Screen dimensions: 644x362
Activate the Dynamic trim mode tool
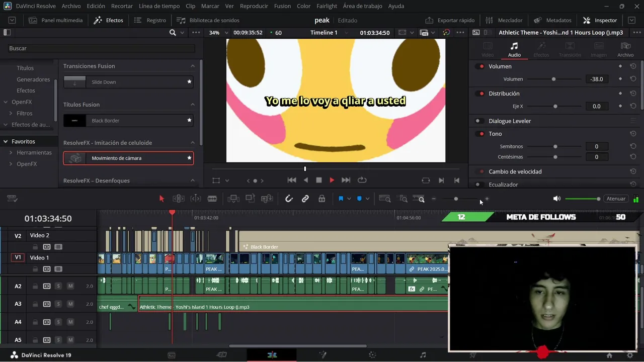tap(196, 199)
